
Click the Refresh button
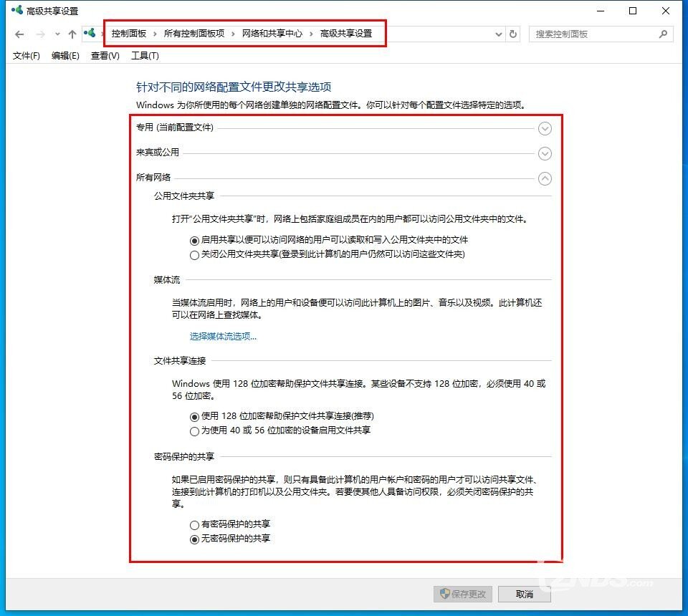[x=513, y=34]
